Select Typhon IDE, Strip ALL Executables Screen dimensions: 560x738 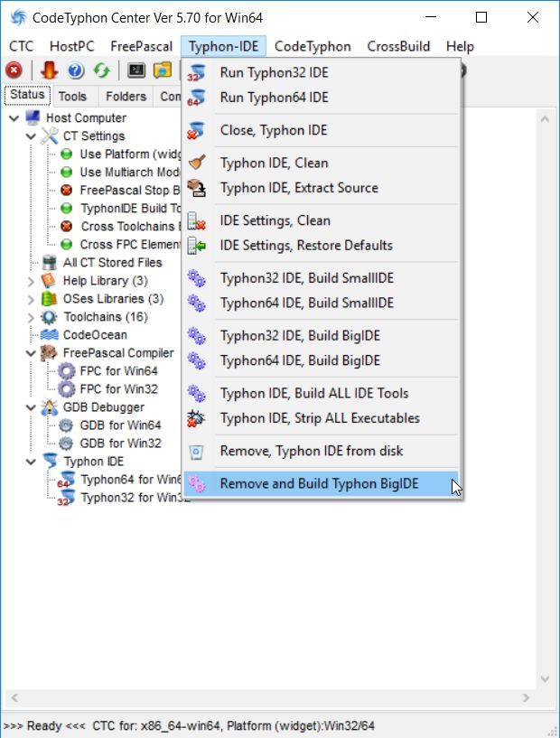pos(320,418)
